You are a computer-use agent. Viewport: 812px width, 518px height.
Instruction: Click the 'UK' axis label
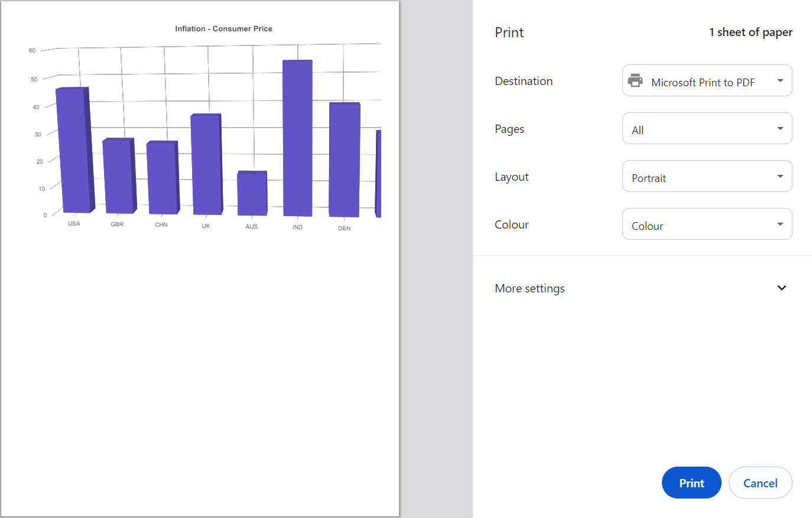tap(206, 226)
